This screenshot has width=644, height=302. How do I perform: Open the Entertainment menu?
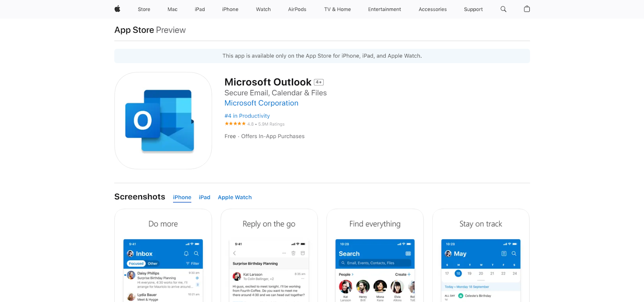pos(384,9)
